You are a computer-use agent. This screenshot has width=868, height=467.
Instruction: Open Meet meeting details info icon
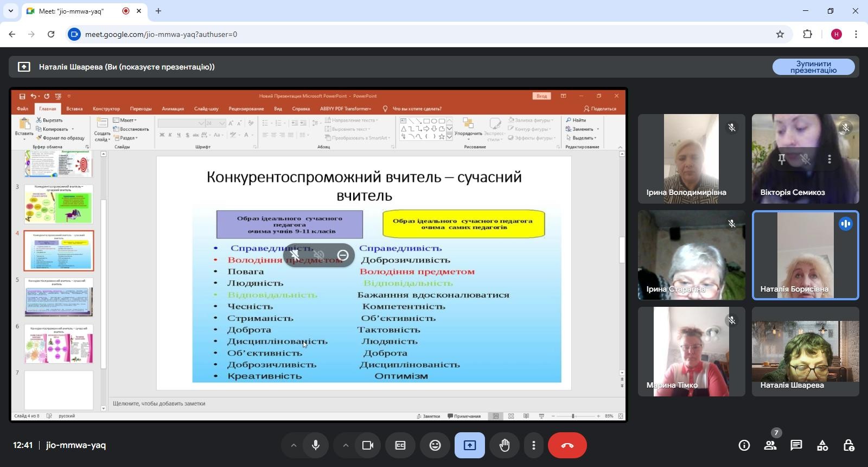744,445
